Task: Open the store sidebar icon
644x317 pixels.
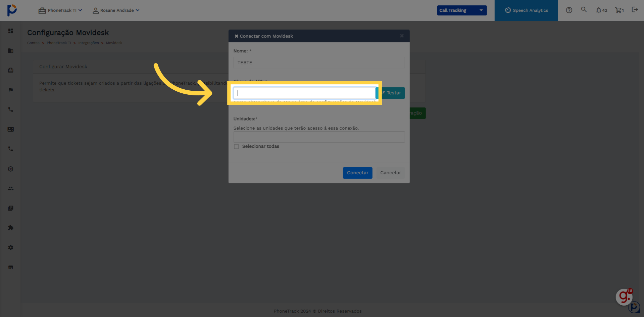Action: [x=11, y=267]
